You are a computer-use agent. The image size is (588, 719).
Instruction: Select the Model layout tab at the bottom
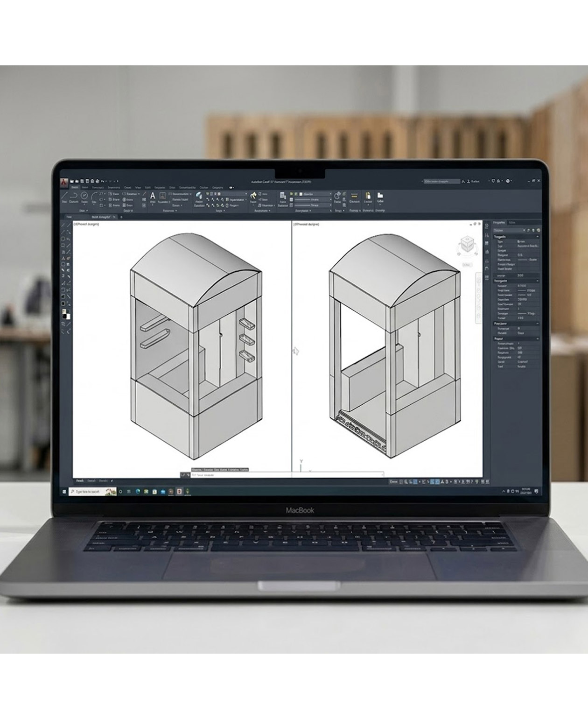(x=80, y=480)
